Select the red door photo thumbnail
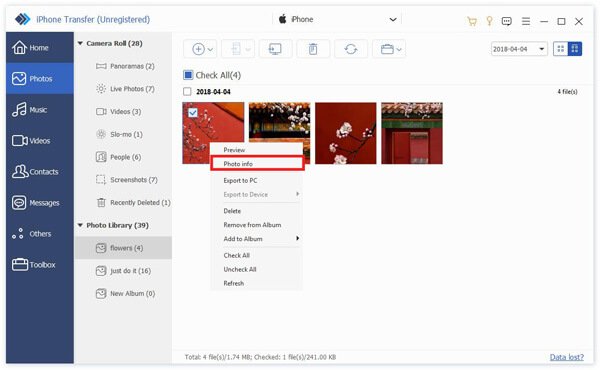The image size is (600, 370). [412, 133]
